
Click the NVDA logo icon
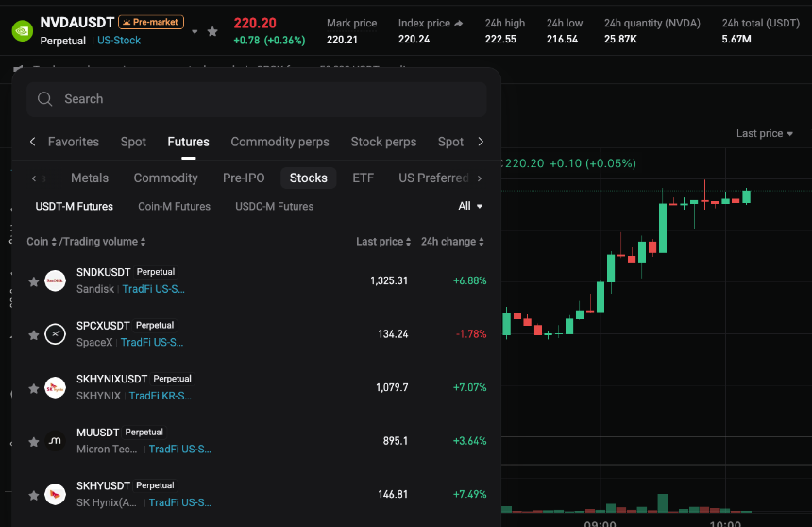pyautogui.click(x=23, y=31)
